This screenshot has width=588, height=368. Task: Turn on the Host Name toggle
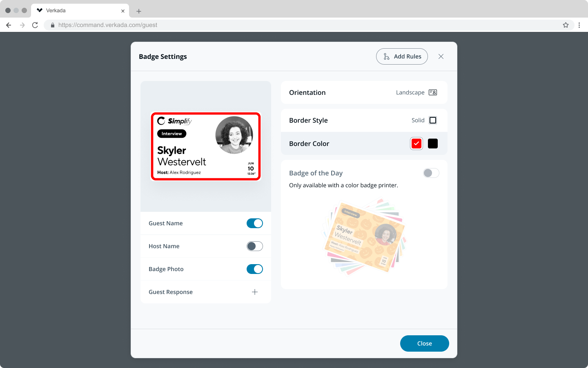pyautogui.click(x=254, y=246)
